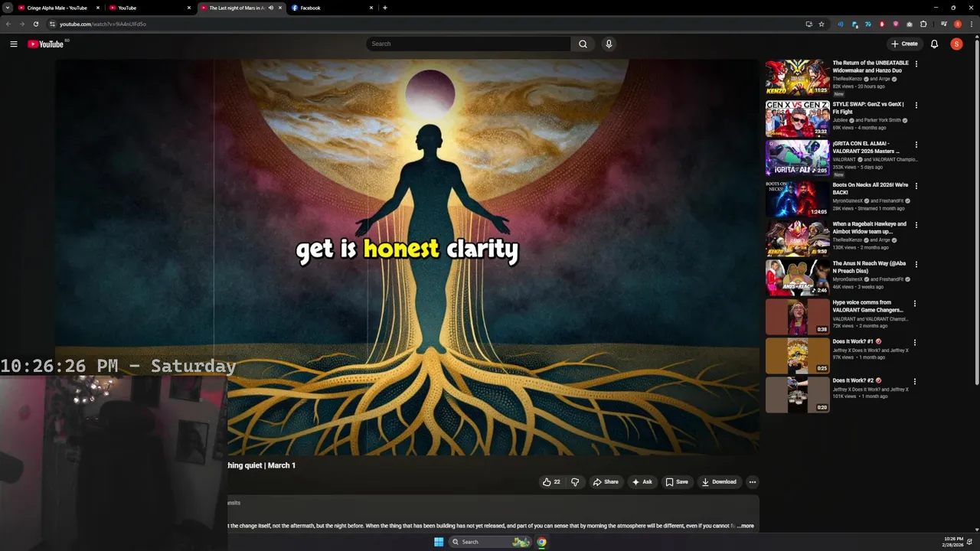The width and height of the screenshot is (980, 551).
Task: Click the Windows taskbar search box
Action: click(490, 542)
